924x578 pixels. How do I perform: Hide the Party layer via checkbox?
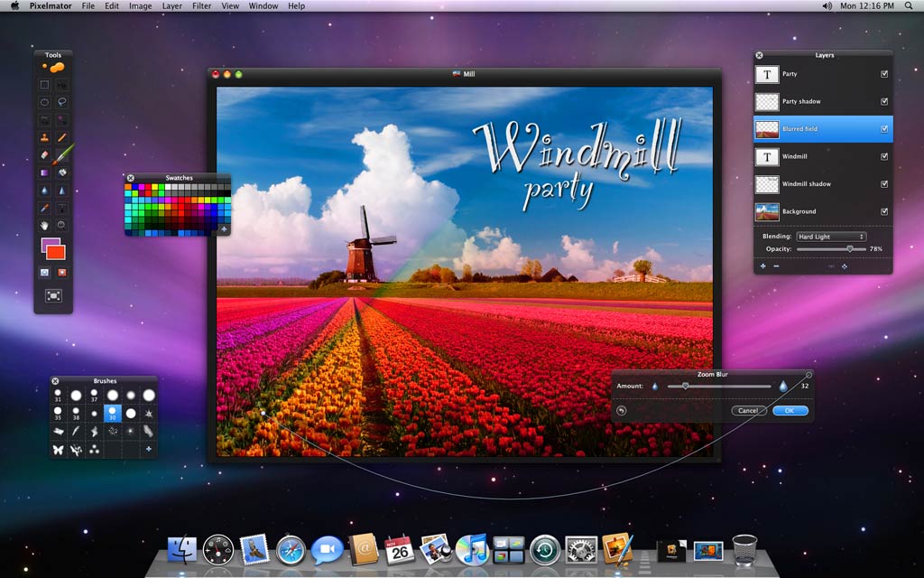[x=884, y=74]
